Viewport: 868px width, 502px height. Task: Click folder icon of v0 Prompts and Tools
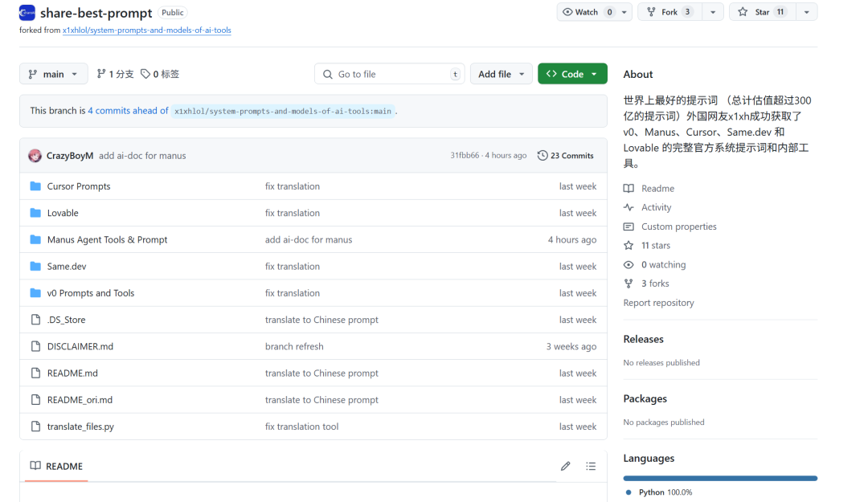[35, 293]
